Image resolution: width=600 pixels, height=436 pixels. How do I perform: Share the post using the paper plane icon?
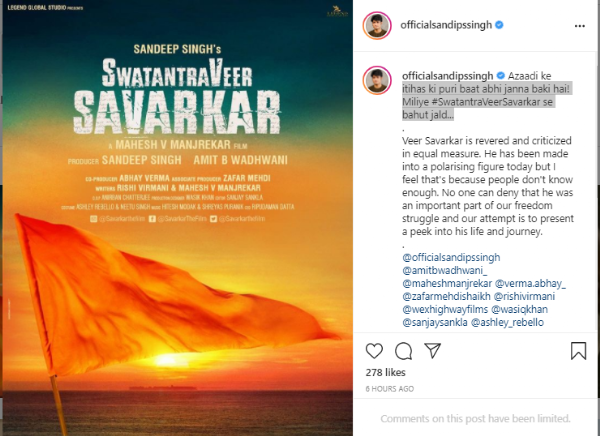pos(432,351)
